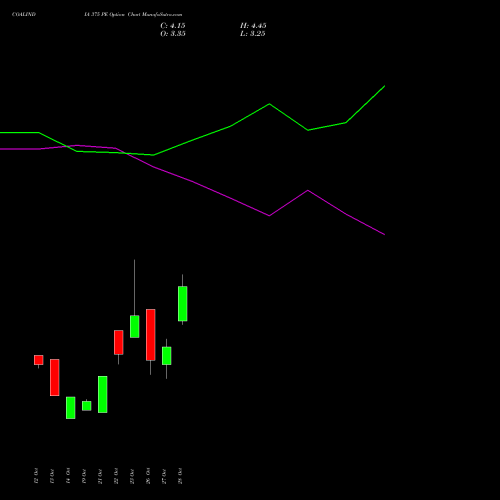The height and width of the screenshot is (500, 500).
Task: Click the COALIND symbol label
Action: [24, 14]
